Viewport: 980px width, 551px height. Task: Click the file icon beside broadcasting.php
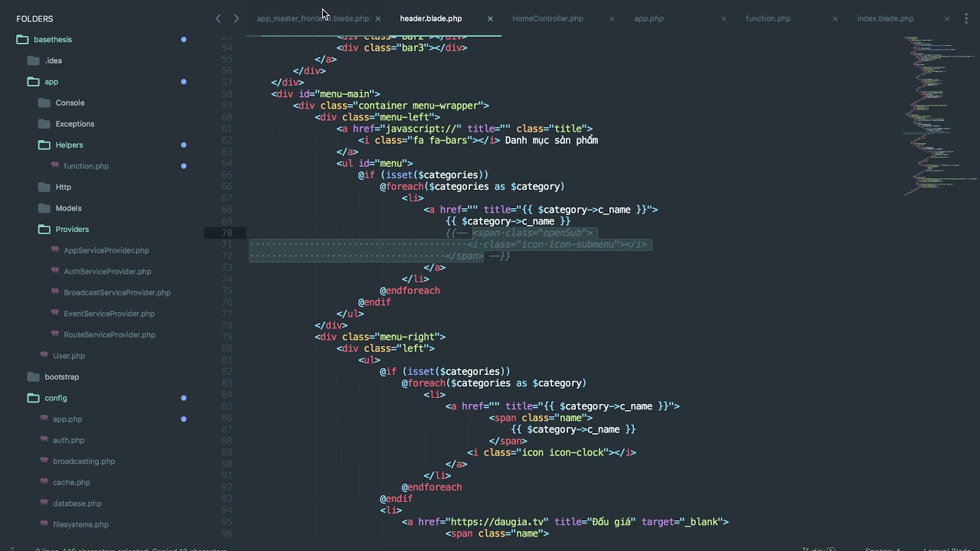[44, 460]
